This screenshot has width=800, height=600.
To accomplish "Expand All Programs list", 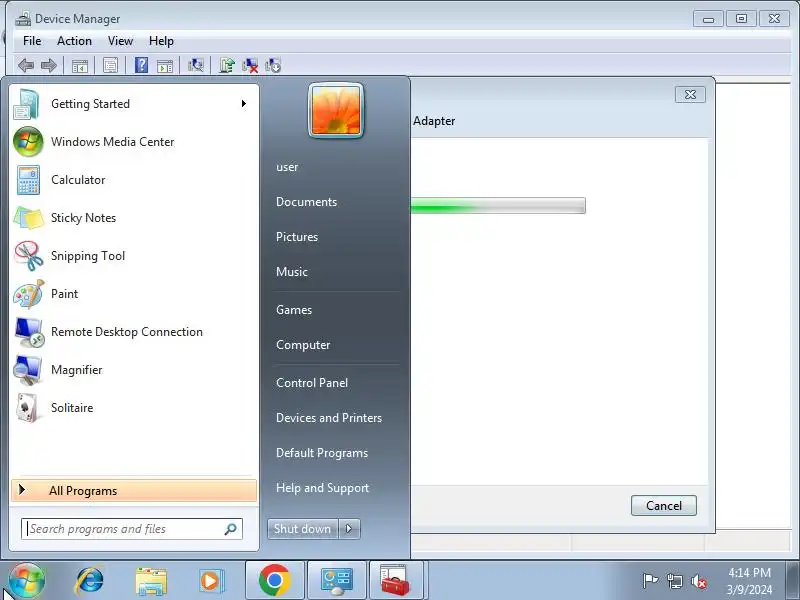I will 134,491.
